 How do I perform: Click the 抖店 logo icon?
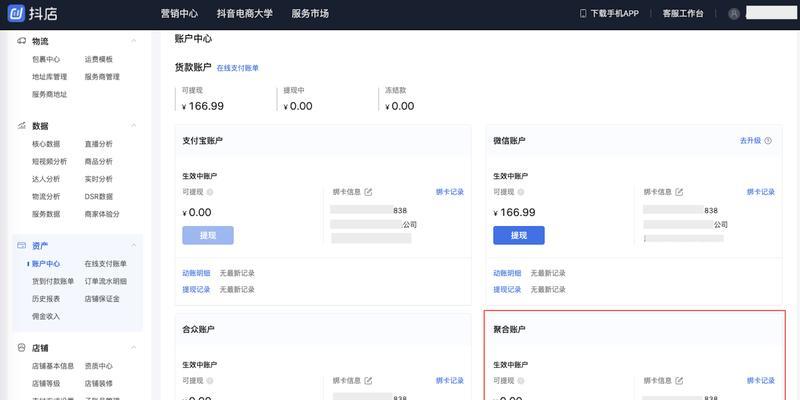click(16, 13)
